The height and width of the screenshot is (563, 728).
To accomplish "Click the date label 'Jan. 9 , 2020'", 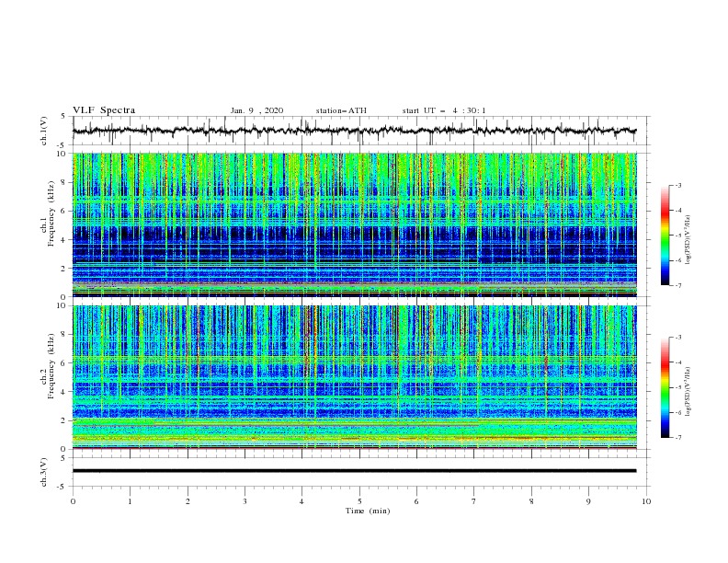I will 256,110.
